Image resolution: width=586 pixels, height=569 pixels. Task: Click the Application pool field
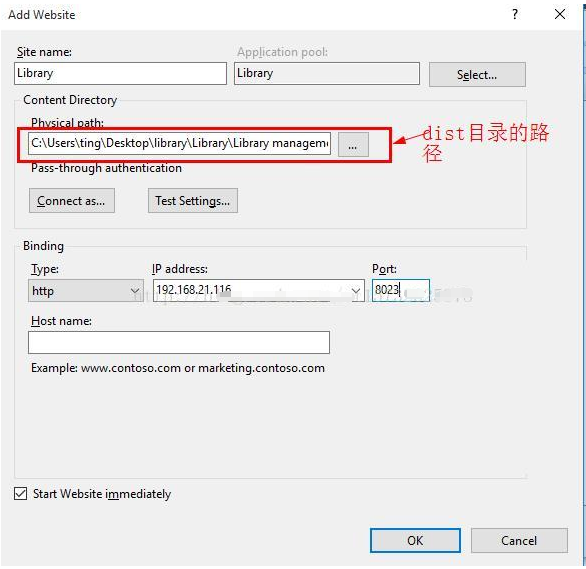coord(327,73)
